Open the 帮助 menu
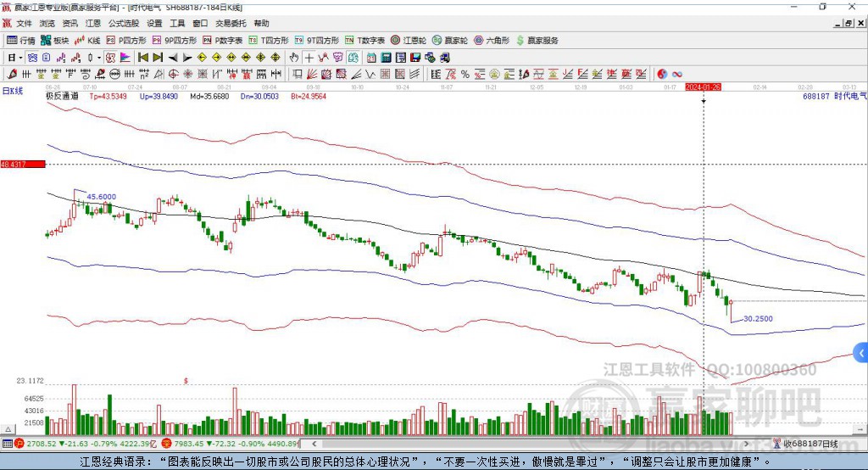Screen dimensions: 868x470 261,23
